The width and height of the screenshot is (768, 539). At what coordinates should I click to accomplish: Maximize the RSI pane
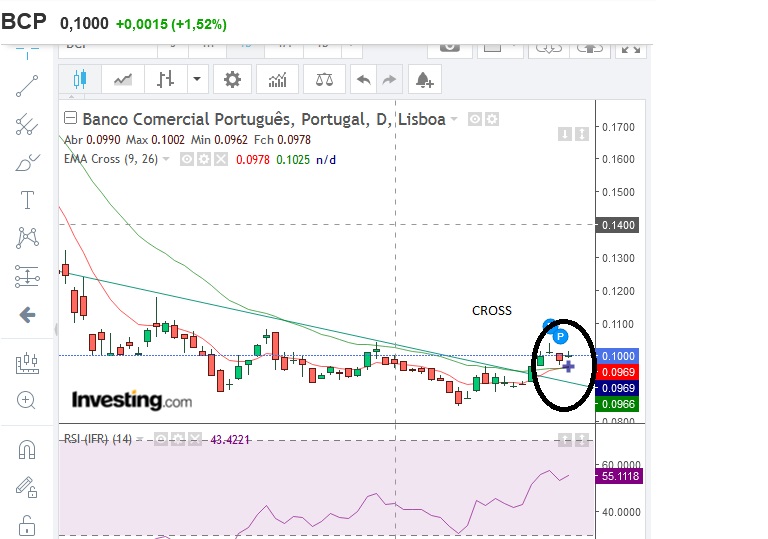point(581,440)
